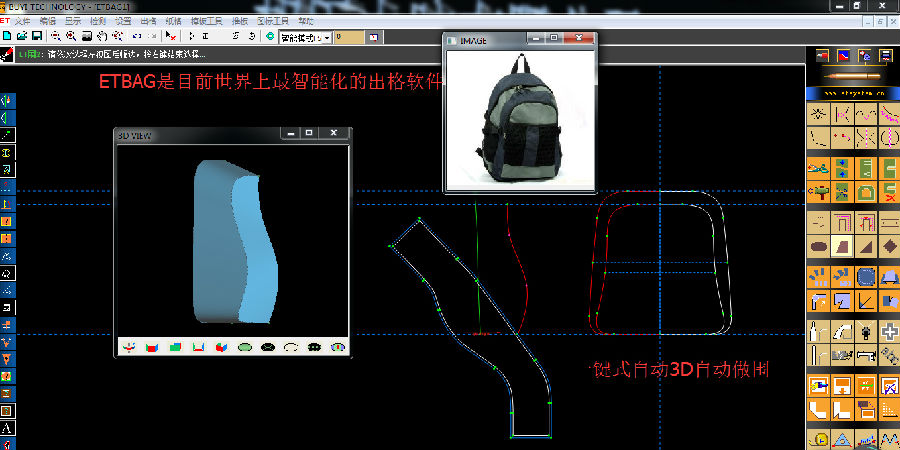Screen dimensions: 900x450
Task: Click the teal circle icon beside dropdown
Action: pos(270,36)
